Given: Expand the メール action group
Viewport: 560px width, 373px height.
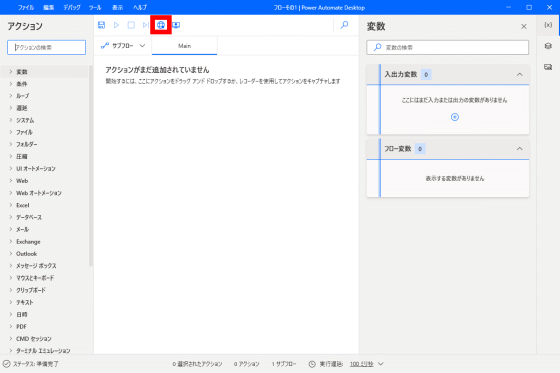Looking at the screenshot, I should (11, 229).
